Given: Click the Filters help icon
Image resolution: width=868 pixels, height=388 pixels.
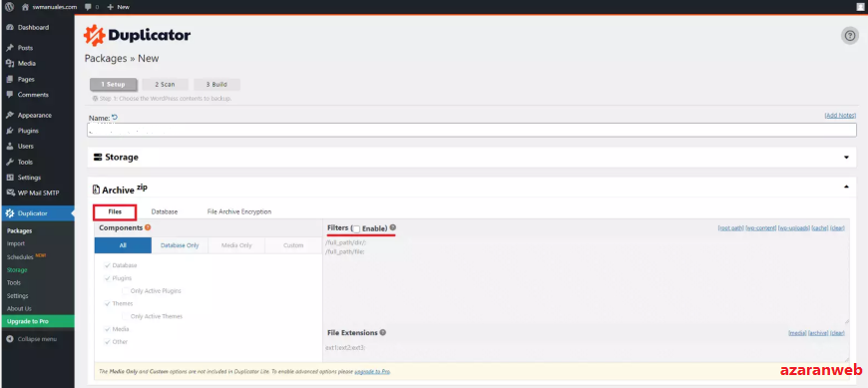Looking at the screenshot, I should click(392, 227).
